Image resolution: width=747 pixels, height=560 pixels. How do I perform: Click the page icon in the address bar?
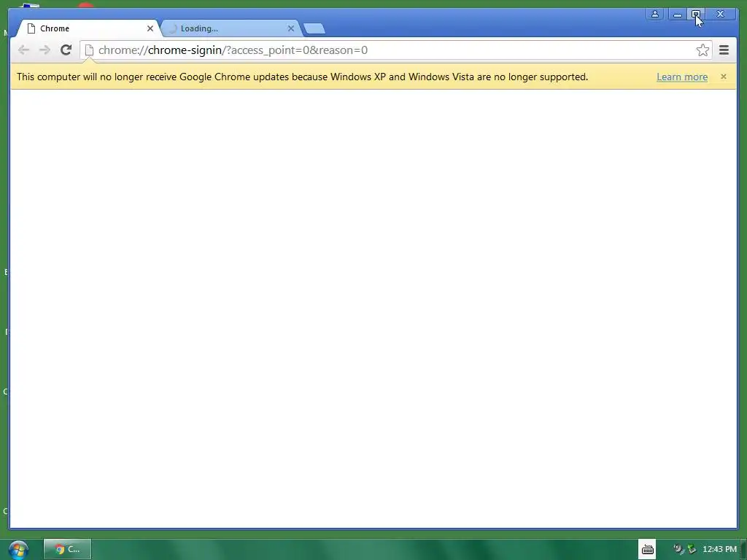[89, 50]
